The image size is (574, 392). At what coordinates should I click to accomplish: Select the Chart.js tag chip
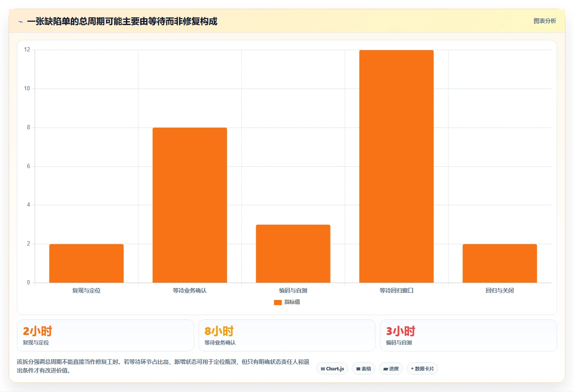[332, 369]
